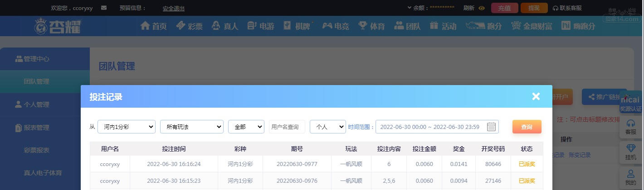Open the 棋牌 card games menu
This screenshot has width=644, height=190.
pos(298,26)
